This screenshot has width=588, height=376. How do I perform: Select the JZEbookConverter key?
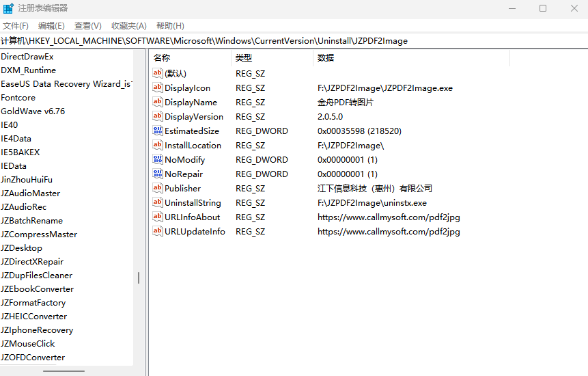tap(38, 289)
